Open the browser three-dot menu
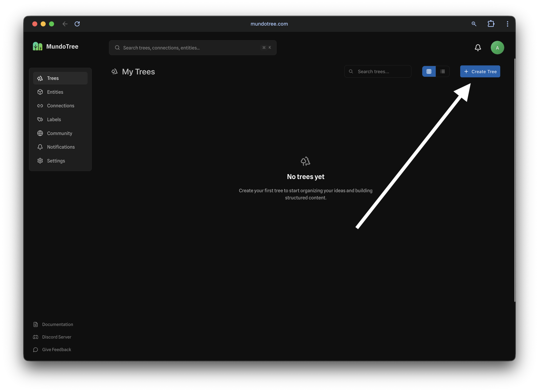 (x=507, y=24)
